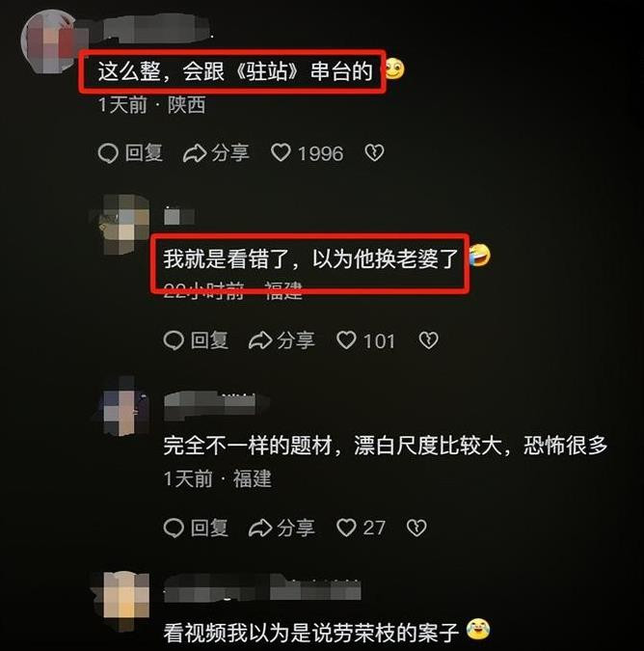The image size is (644, 651).
Task: Open reply bubble on the 陕西 comment
Action: click(130, 153)
